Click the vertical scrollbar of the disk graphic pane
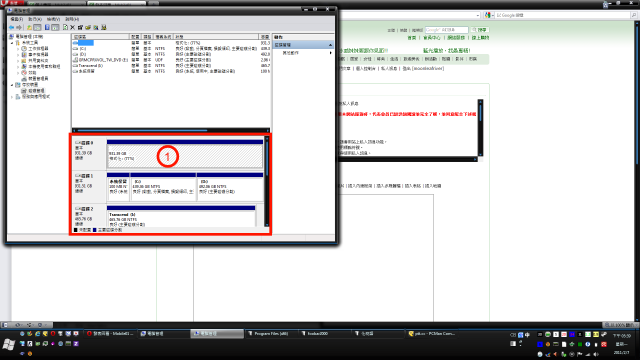Image resolution: width=640 pixels, height=360 pixels. [x=267, y=182]
